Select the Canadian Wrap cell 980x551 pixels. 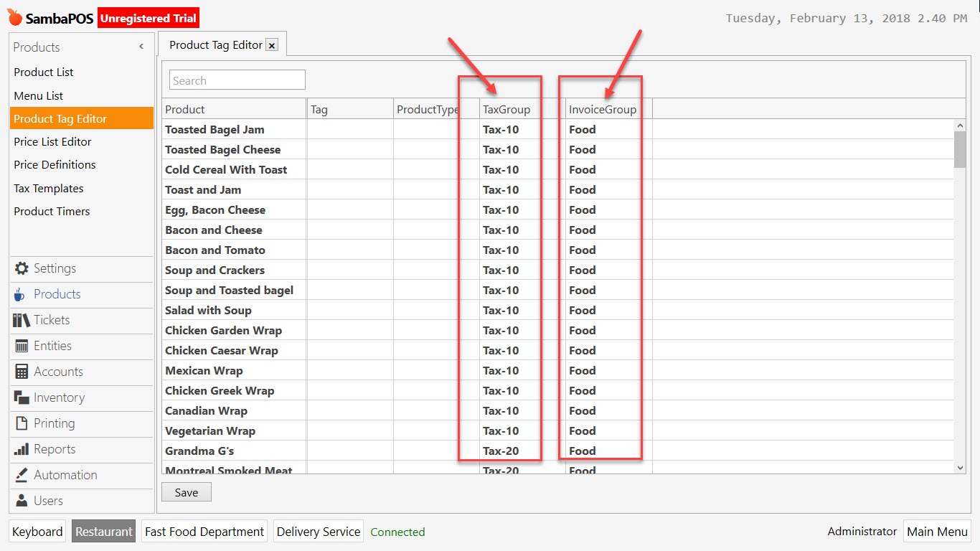pyautogui.click(x=234, y=410)
